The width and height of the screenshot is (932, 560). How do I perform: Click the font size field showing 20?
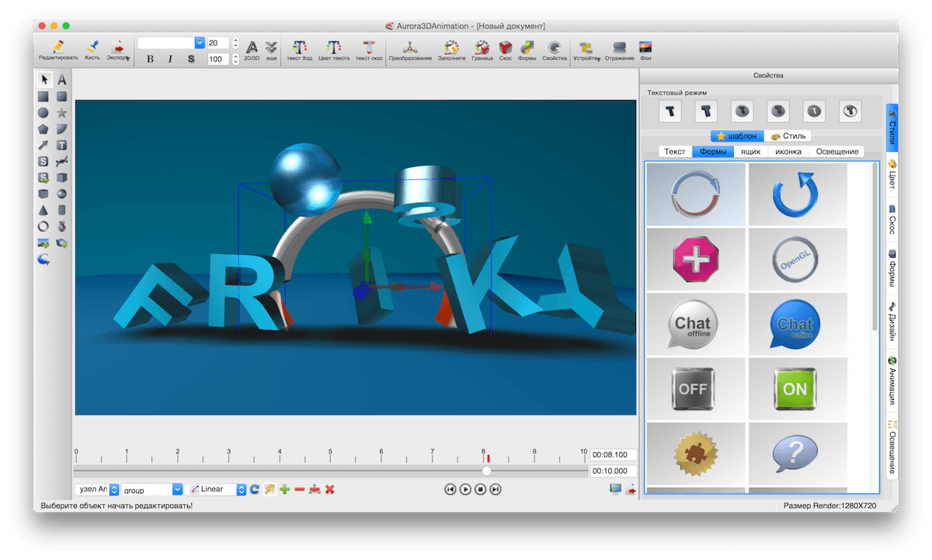[x=218, y=43]
